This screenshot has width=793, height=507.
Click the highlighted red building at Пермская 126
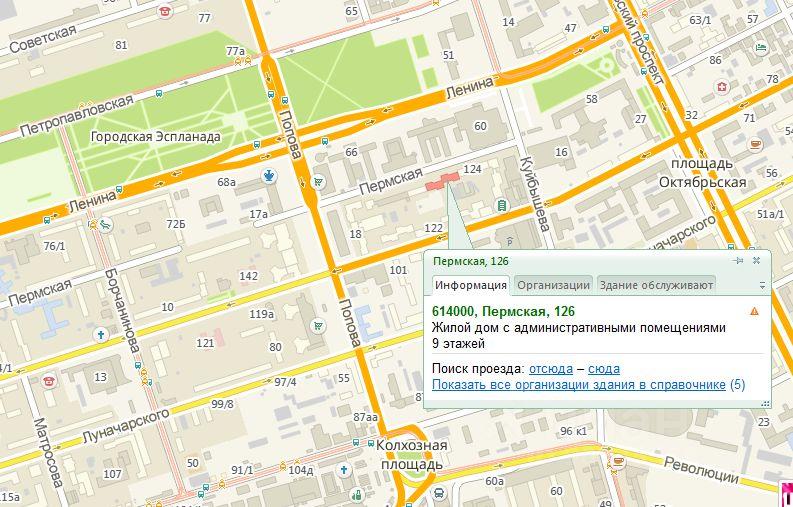(x=442, y=181)
